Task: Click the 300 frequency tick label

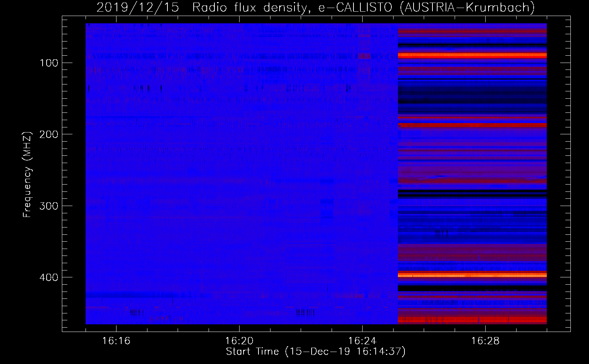Action: click(49, 206)
